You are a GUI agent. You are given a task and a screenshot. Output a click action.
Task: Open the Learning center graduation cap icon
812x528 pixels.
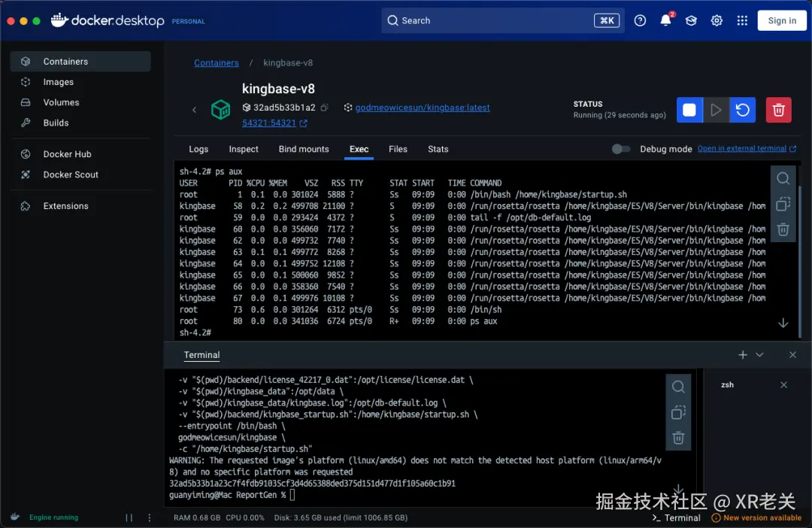coord(692,21)
